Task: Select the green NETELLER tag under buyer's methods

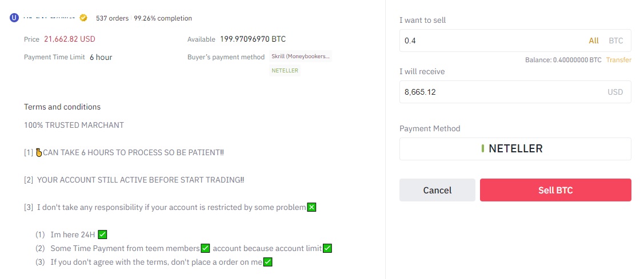Action: [x=285, y=71]
